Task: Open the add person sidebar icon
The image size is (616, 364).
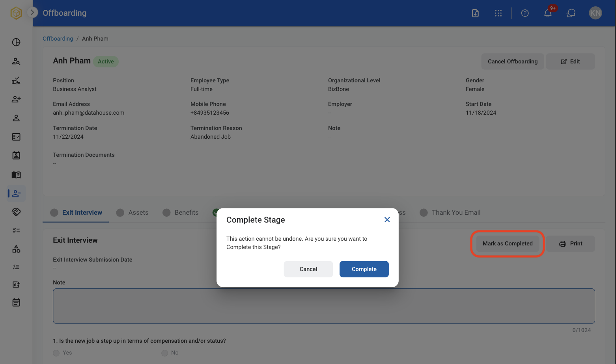Action: pyautogui.click(x=16, y=99)
